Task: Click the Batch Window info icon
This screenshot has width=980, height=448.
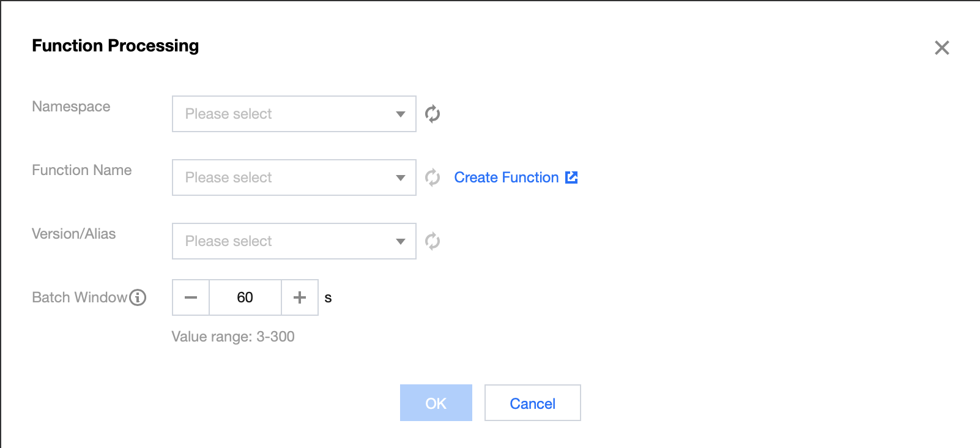Action: [x=138, y=297]
